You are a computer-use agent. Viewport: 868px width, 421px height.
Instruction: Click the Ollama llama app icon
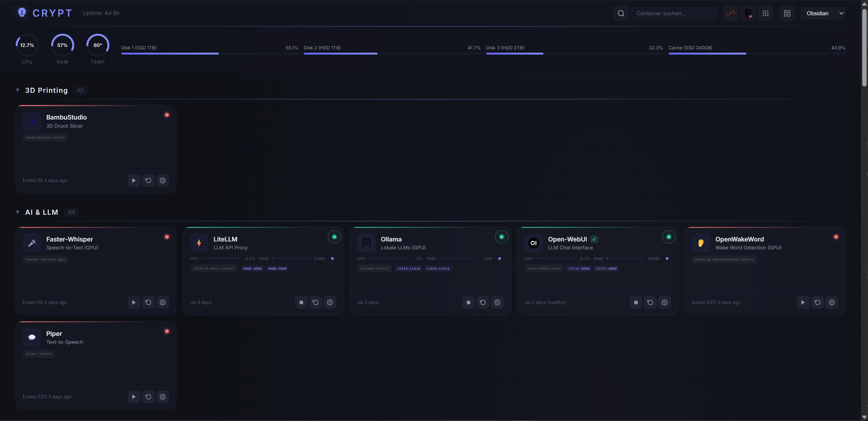click(x=366, y=243)
